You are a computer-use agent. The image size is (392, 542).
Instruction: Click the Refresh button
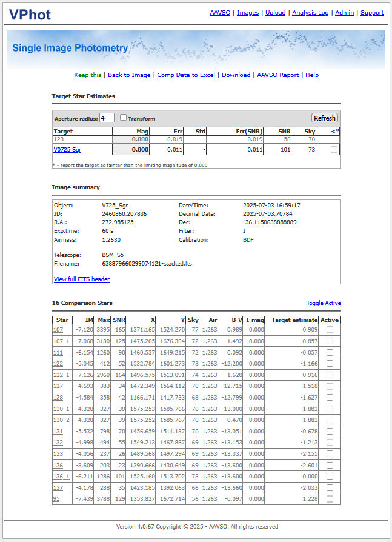[324, 118]
